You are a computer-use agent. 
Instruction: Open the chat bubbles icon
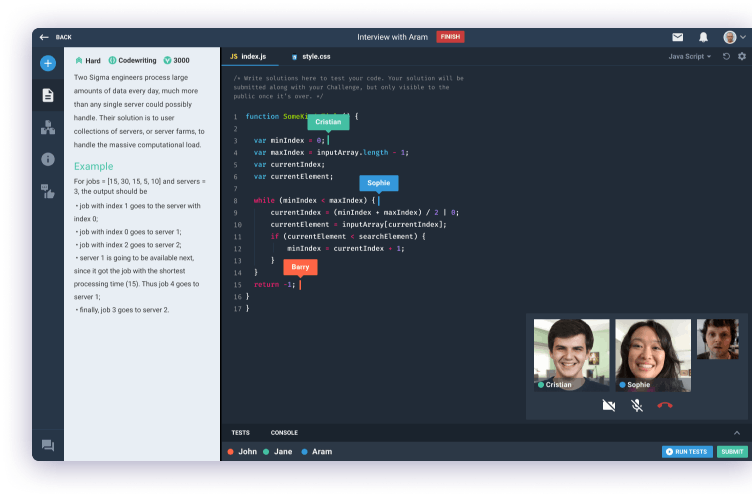click(47, 445)
